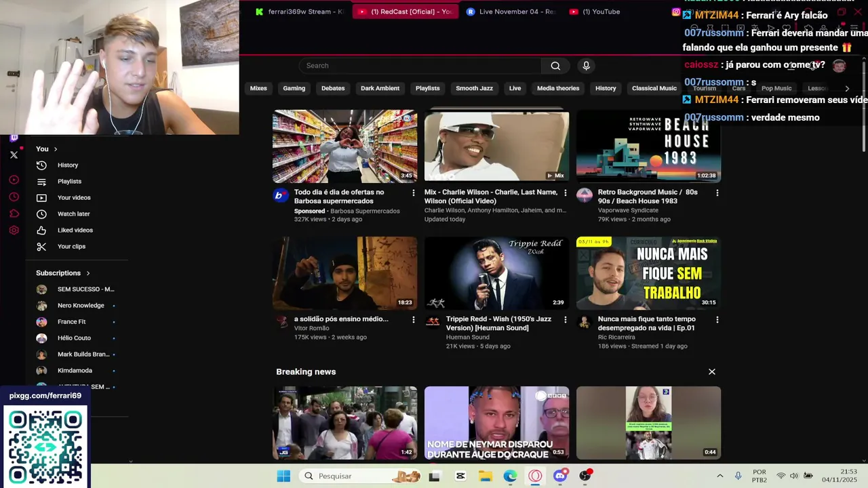Open Vitor Romão channel name link
Viewport: 868px width, 488px height.
click(312, 328)
